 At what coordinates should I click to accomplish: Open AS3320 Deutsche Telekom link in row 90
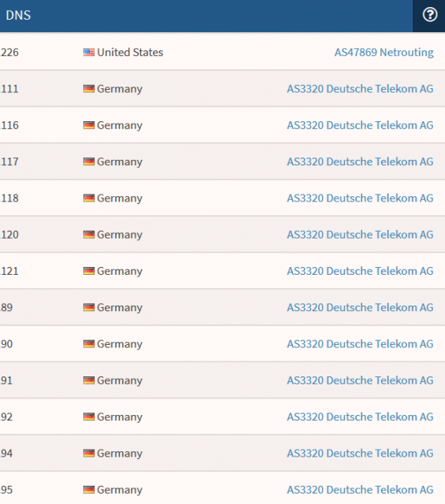(360, 344)
